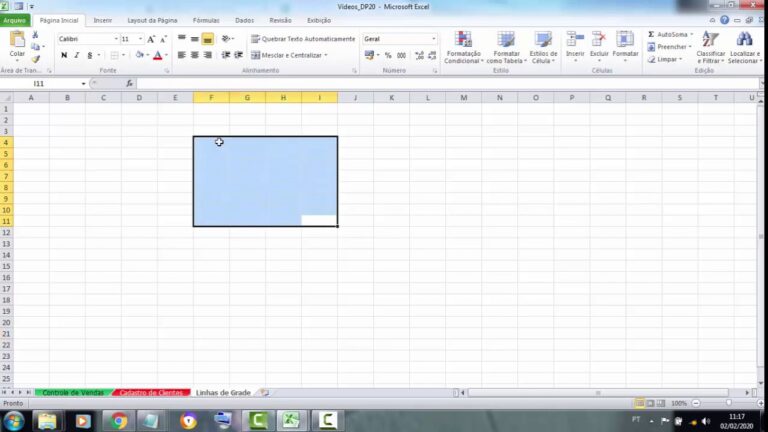768x432 pixels.
Task: Click the font color red A icon
Action: (158, 55)
